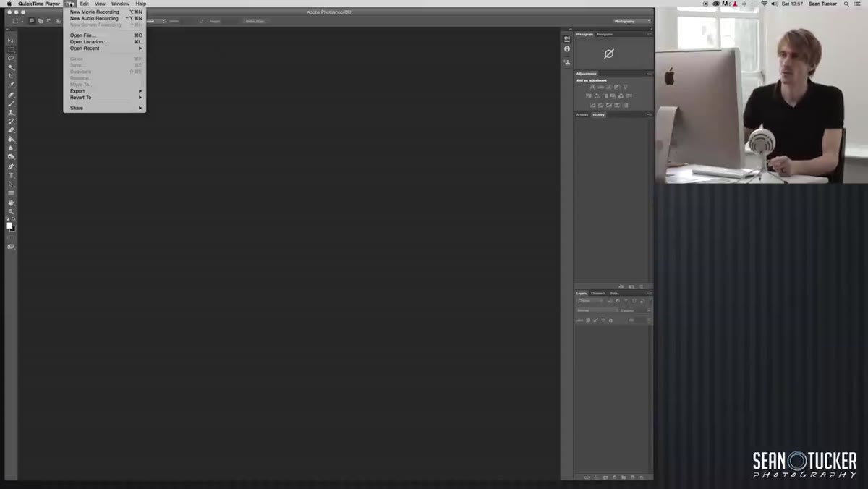Expand the Revert To submenu
The height and width of the screenshot is (489, 868).
(x=104, y=97)
